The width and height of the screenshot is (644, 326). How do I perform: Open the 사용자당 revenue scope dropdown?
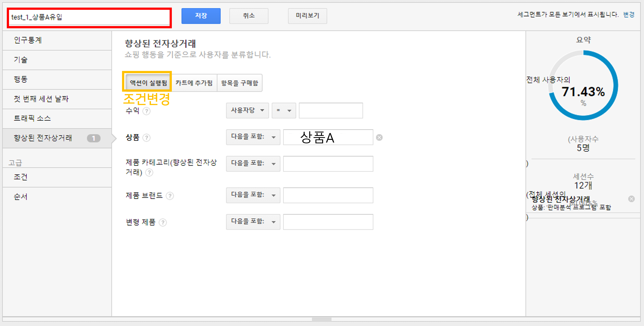[x=247, y=110]
